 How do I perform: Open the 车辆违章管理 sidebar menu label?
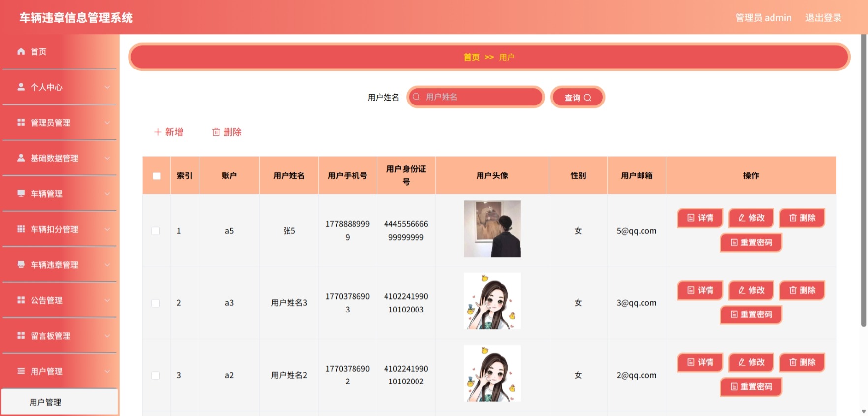pos(54,265)
